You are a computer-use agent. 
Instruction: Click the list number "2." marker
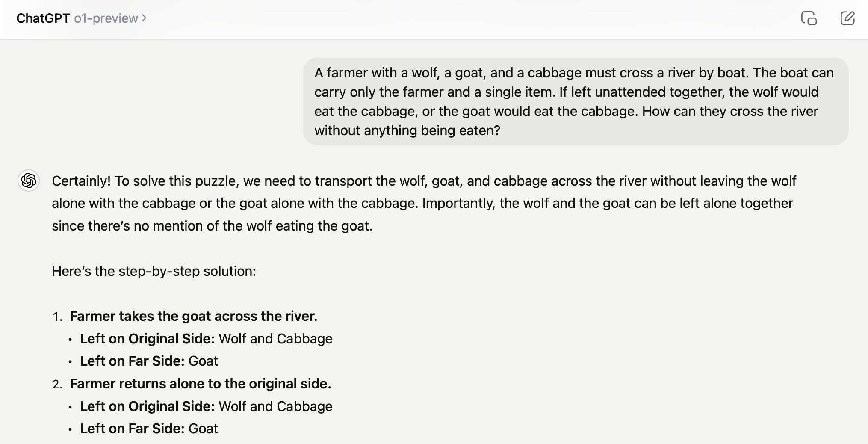click(57, 384)
